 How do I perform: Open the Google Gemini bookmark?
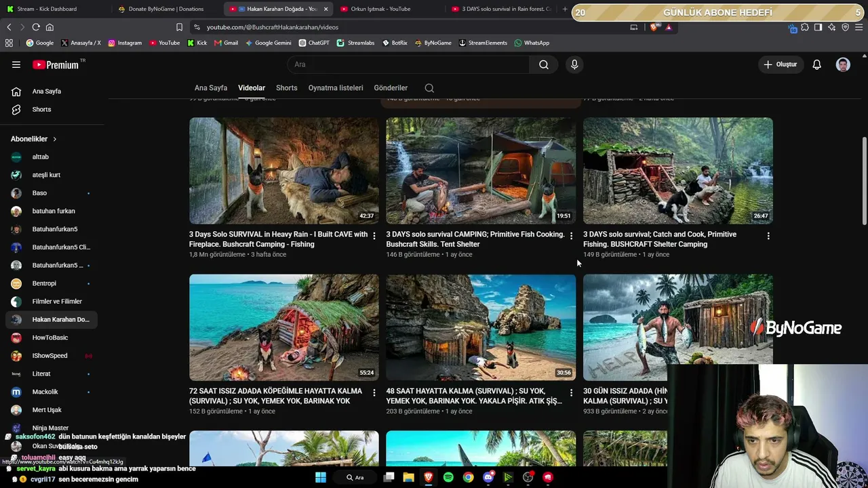point(269,43)
